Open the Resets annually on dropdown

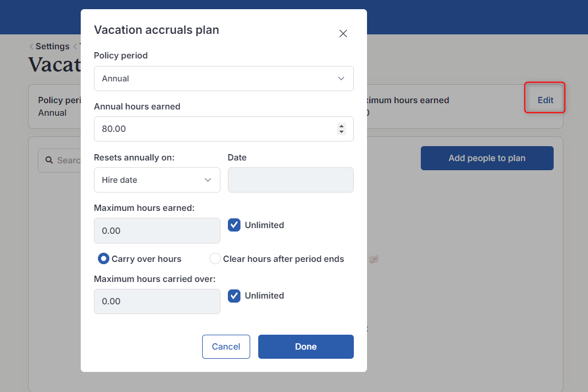coord(157,180)
